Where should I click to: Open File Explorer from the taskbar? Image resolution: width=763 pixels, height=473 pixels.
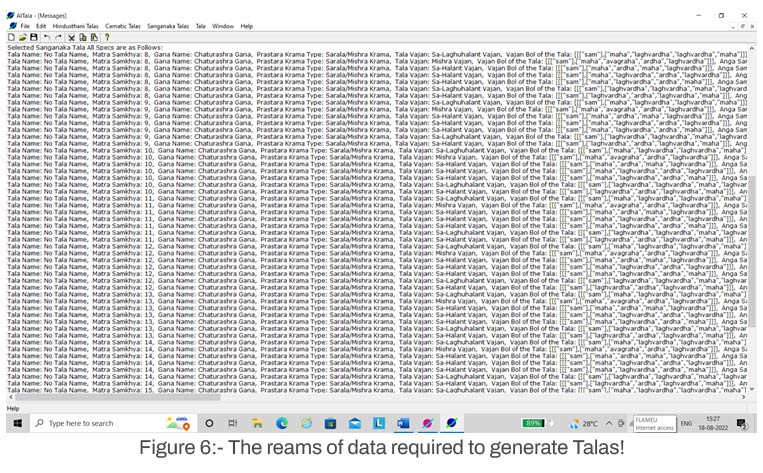click(x=257, y=423)
